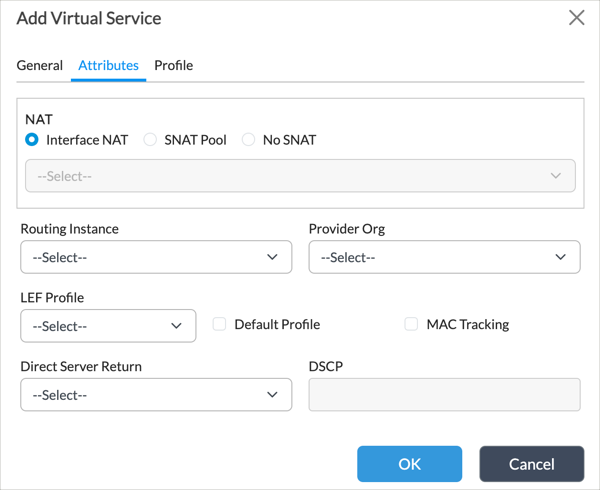
Task: Expand the Direct Server Return dropdown
Action: coord(156,395)
